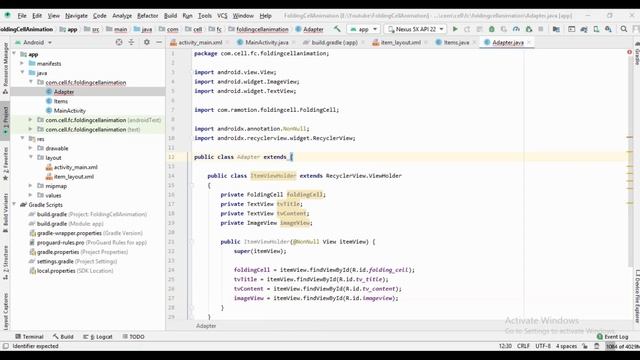The height and width of the screenshot is (360, 640).
Task: Toggle the Layout Captures tool window
Action: tap(5, 311)
